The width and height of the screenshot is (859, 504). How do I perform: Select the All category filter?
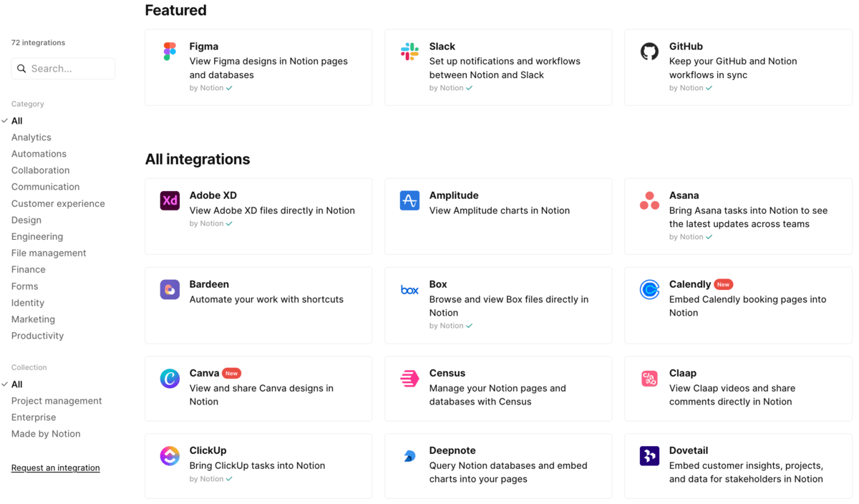17,121
